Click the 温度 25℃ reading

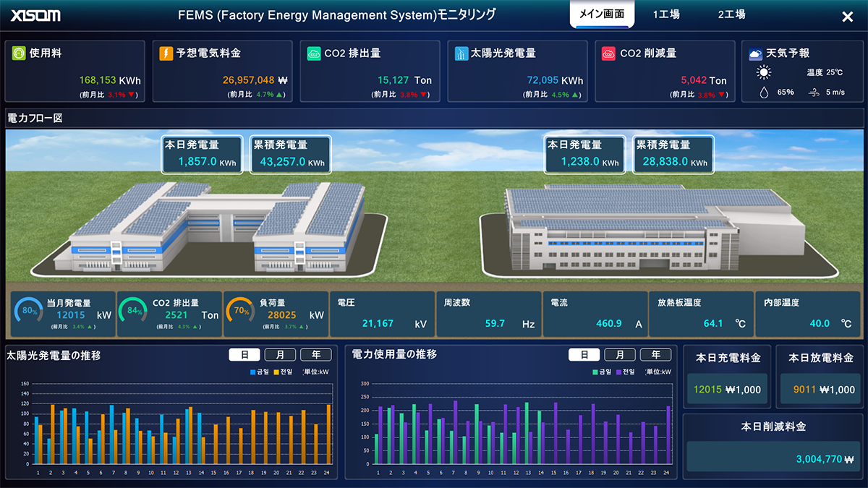(x=825, y=72)
